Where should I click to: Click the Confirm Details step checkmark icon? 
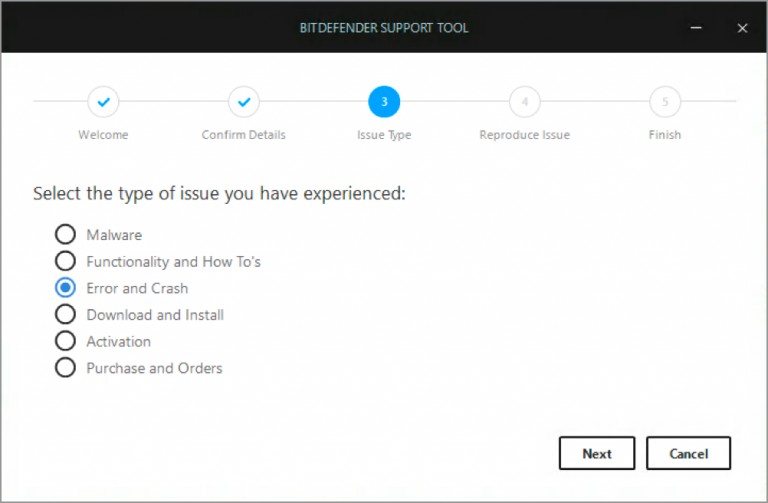244,102
